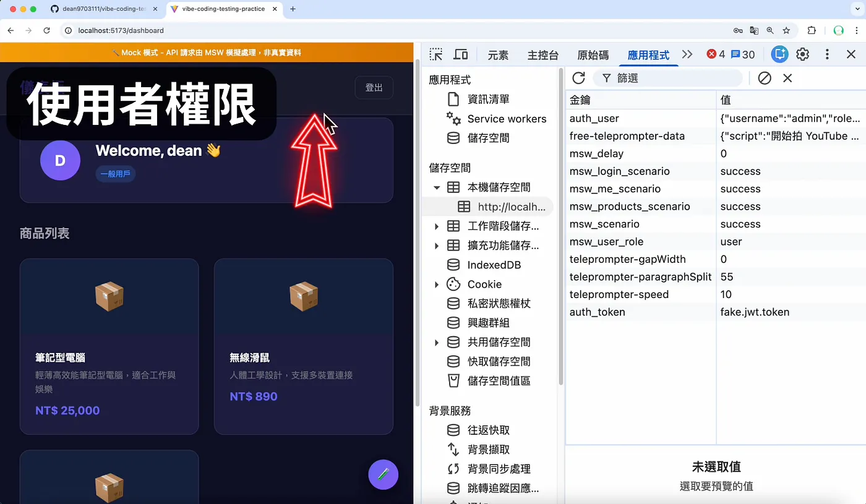866x504 pixels.
Task: Open the zoom magnifier in address bar
Action: pos(770,30)
